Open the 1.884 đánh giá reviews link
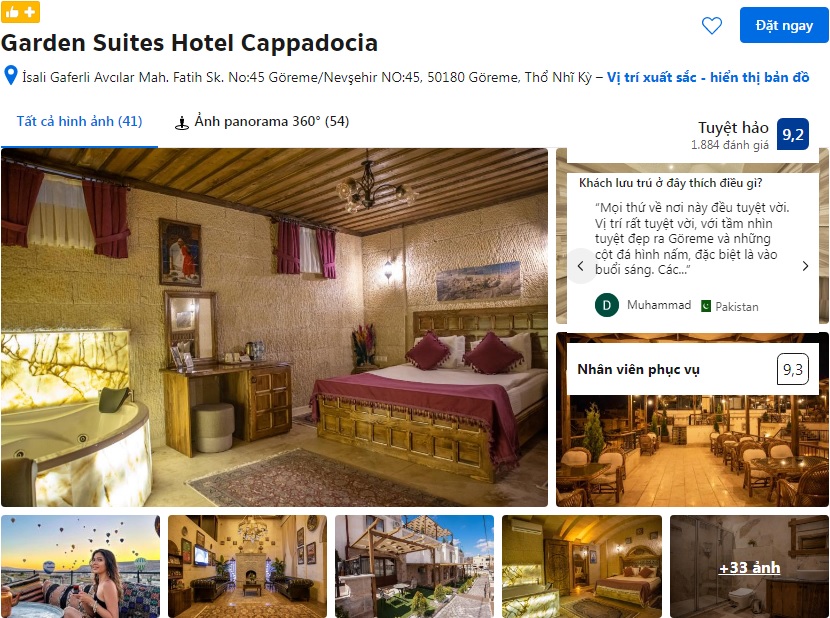This screenshot has height=618, width=830. tap(729, 145)
